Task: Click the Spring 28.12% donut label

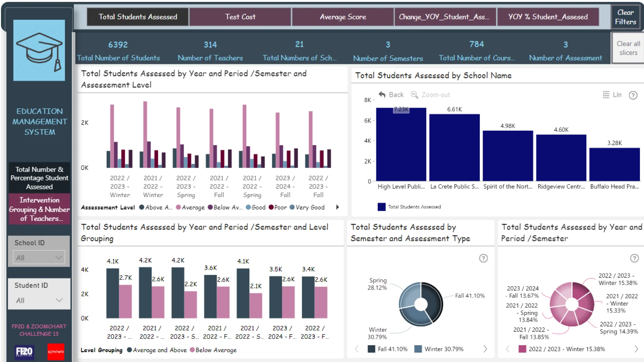Action: (377, 284)
